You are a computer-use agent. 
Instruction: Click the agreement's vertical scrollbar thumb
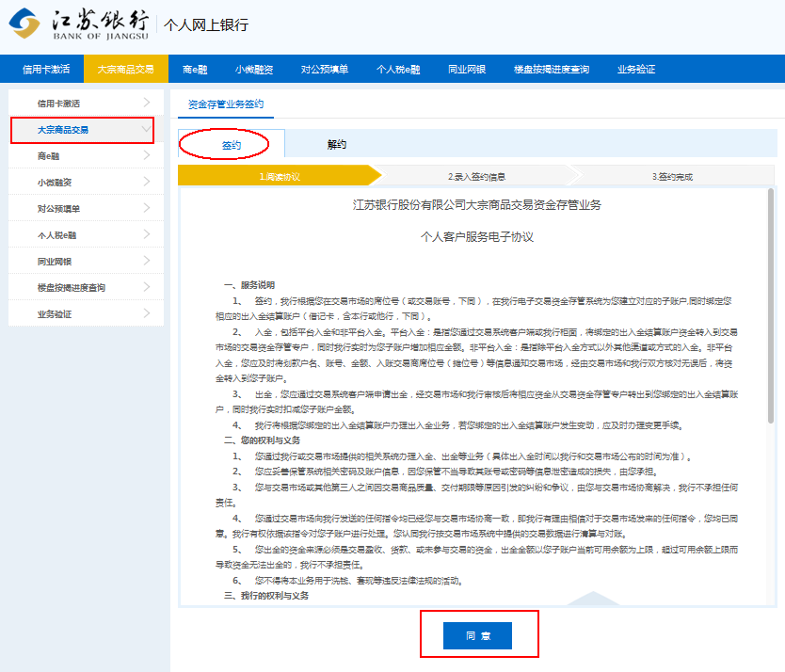coord(771,307)
